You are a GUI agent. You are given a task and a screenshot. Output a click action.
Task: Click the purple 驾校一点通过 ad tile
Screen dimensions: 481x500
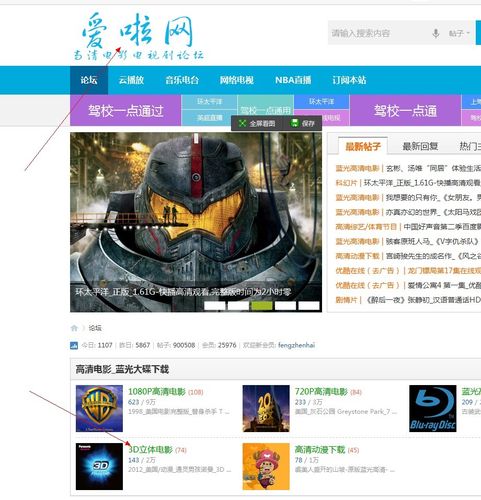click(x=126, y=111)
